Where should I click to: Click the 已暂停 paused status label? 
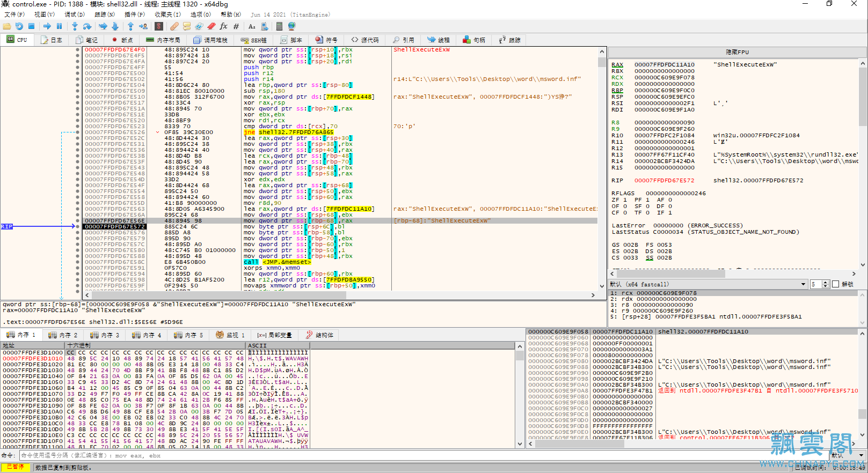click(x=16, y=467)
